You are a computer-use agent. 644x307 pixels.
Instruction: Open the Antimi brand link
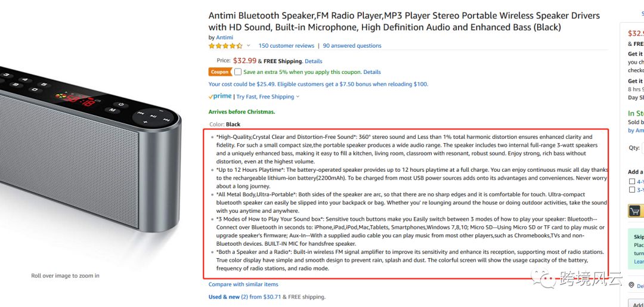[x=224, y=38]
